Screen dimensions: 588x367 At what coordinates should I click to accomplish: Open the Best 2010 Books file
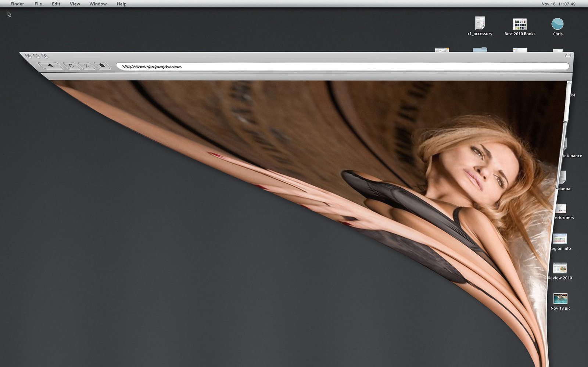(x=520, y=24)
